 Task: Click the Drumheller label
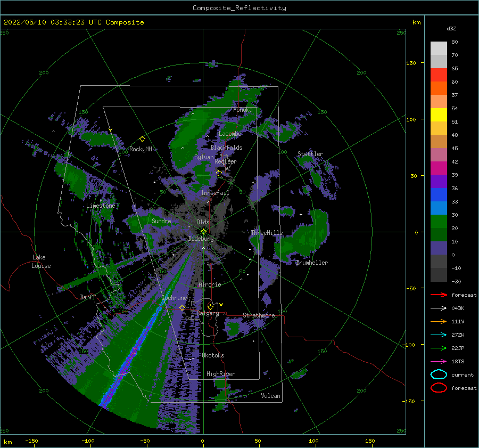(x=312, y=263)
